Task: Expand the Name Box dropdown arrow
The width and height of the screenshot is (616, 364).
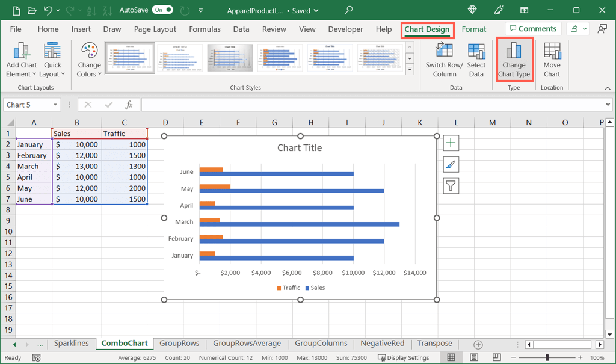Action: click(55, 105)
